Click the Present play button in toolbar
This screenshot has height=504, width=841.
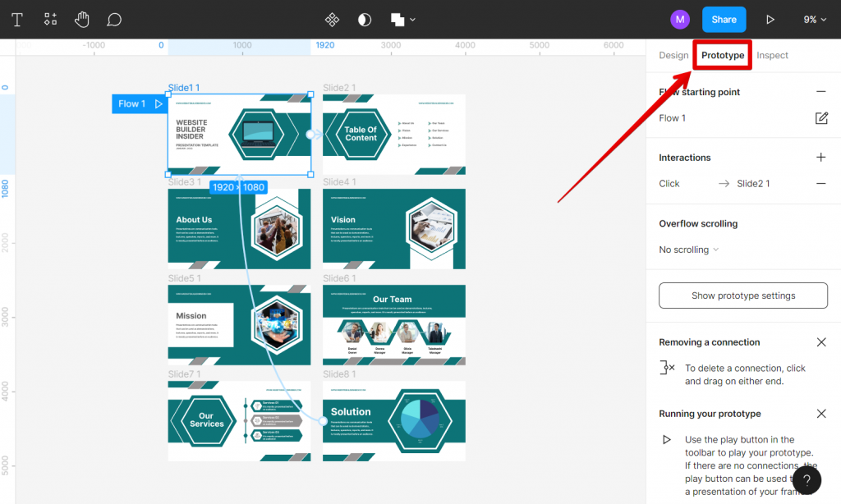pos(770,19)
